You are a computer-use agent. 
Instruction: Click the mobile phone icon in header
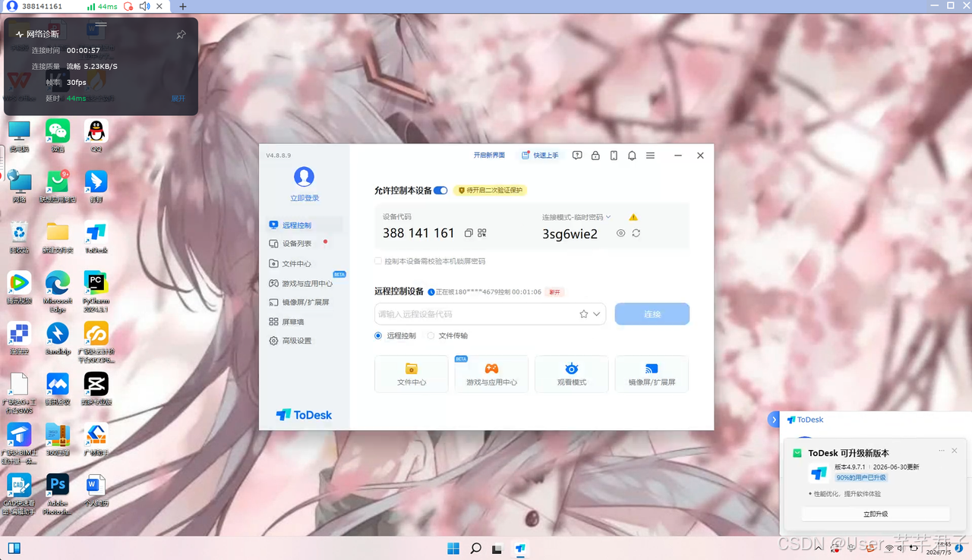[614, 156]
